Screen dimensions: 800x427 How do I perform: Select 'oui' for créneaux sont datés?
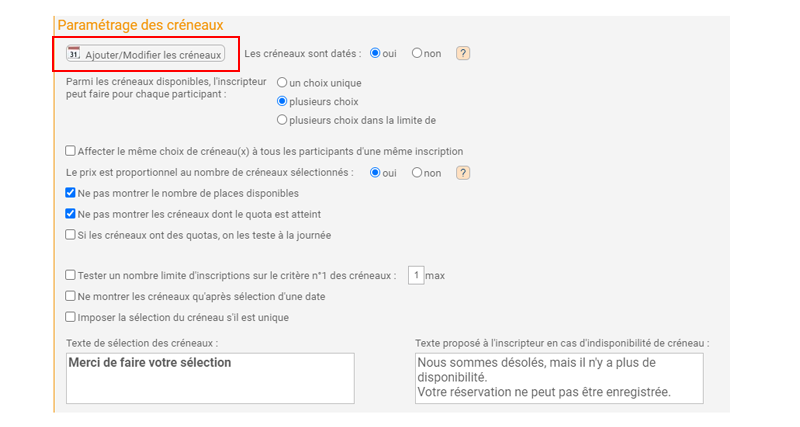click(375, 53)
